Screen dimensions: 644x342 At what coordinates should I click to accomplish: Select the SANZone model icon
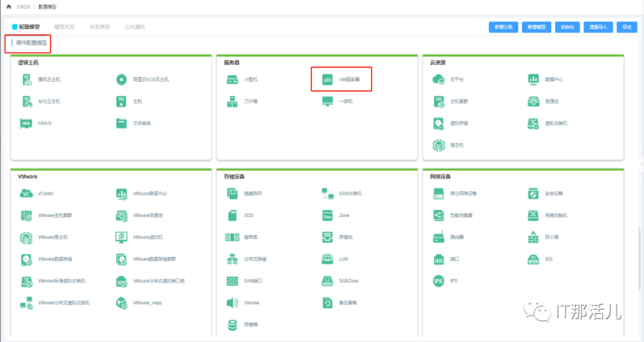[x=328, y=281]
